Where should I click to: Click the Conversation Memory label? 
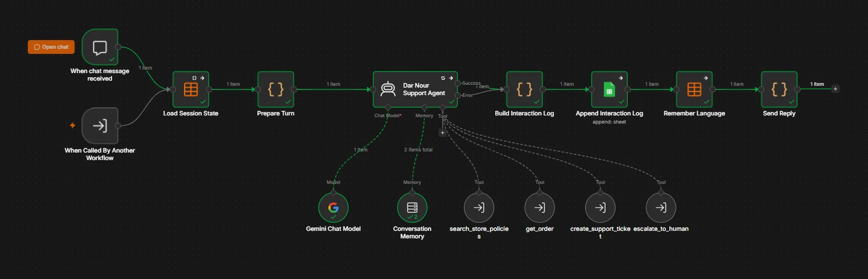(412, 233)
